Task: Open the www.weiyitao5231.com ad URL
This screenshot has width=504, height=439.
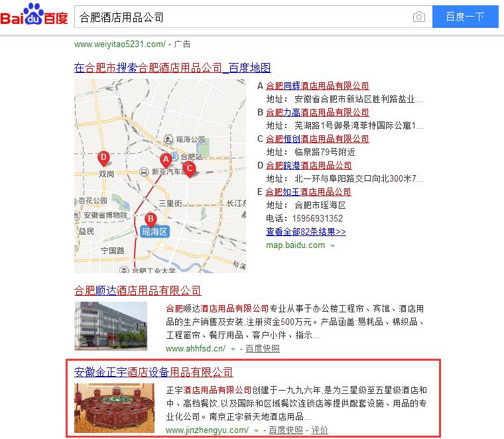Action: (120, 44)
